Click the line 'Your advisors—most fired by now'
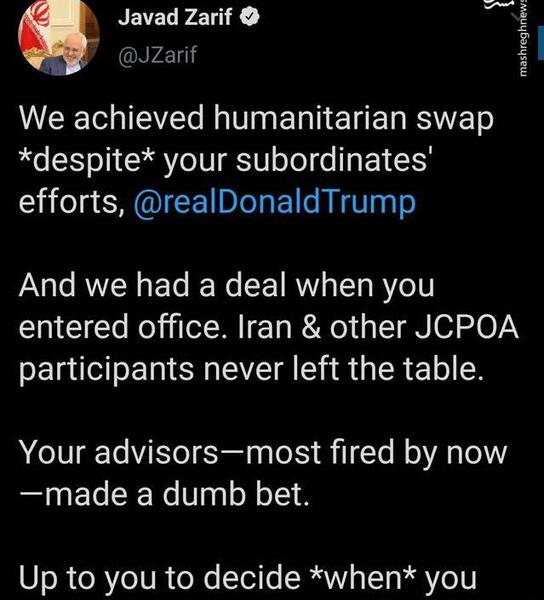The width and height of the screenshot is (544, 600). pyautogui.click(x=263, y=452)
